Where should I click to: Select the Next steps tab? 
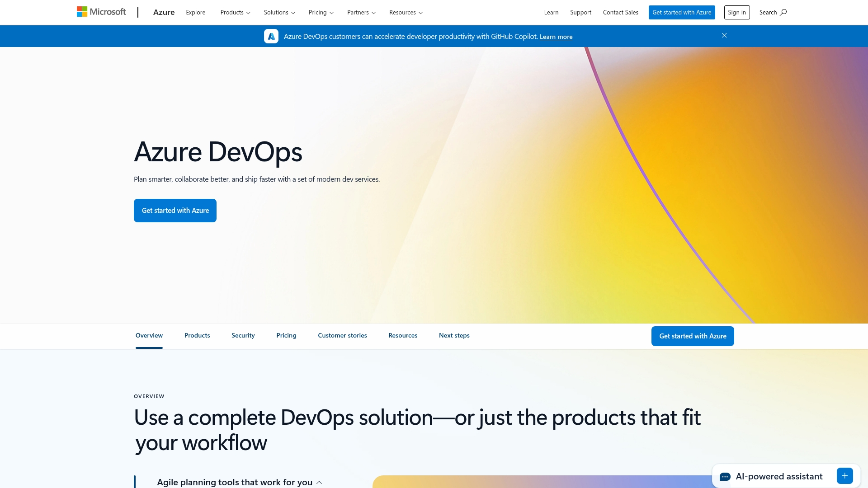[454, 335]
